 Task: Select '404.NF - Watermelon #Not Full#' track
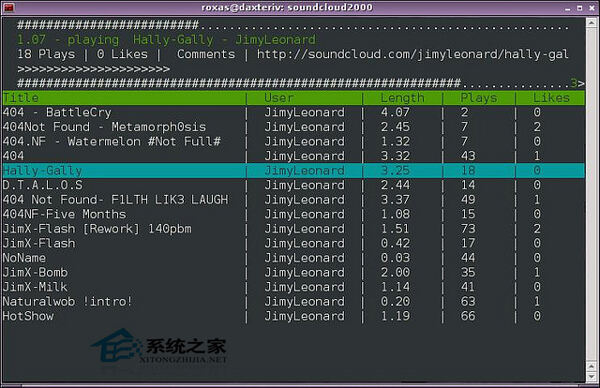[293, 142]
